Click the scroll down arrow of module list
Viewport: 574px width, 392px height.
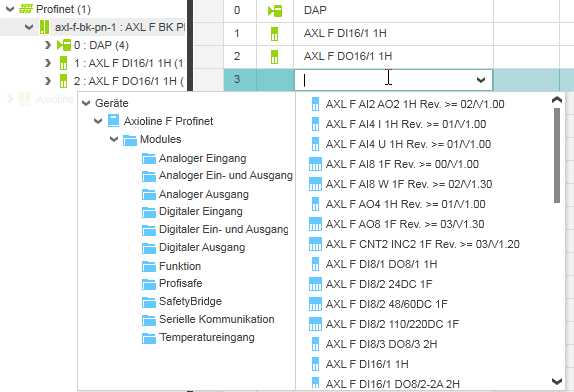pyautogui.click(x=557, y=382)
